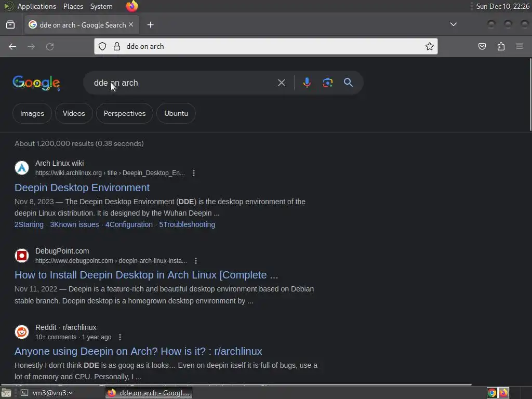Open tracking protection shield icon
The height and width of the screenshot is (399, 532).
click(102, 46)
